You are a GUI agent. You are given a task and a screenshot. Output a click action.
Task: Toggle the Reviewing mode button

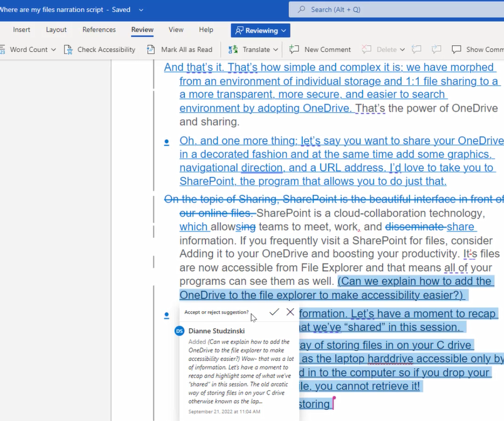point(257,29)
